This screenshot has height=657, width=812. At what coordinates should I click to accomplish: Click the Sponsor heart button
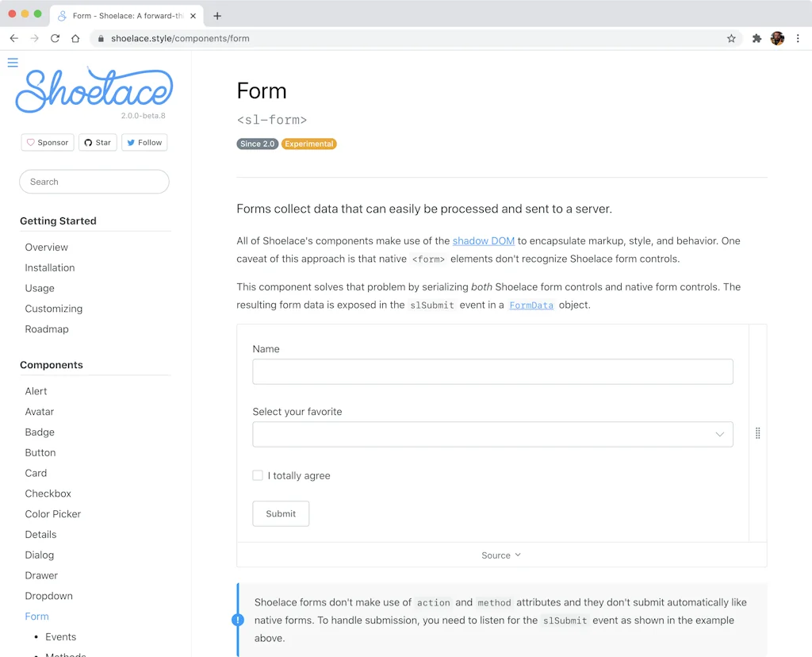[x=47, y=142]
